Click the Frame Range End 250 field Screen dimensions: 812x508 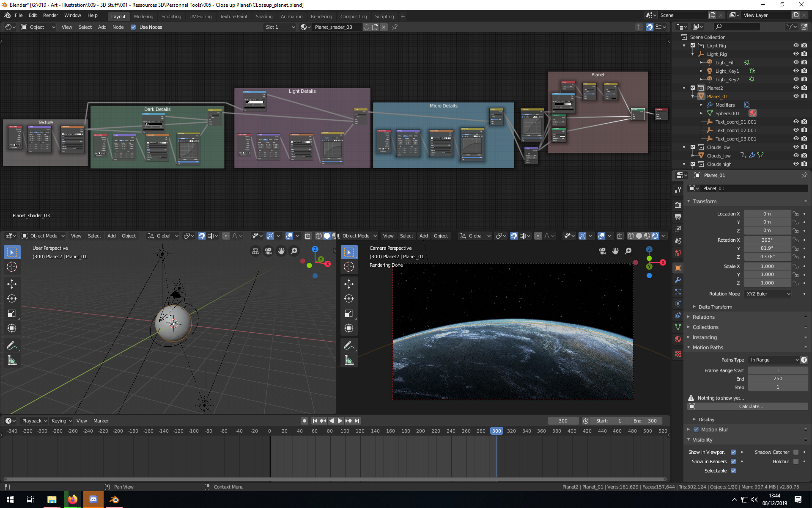click(x=778, y=379)
